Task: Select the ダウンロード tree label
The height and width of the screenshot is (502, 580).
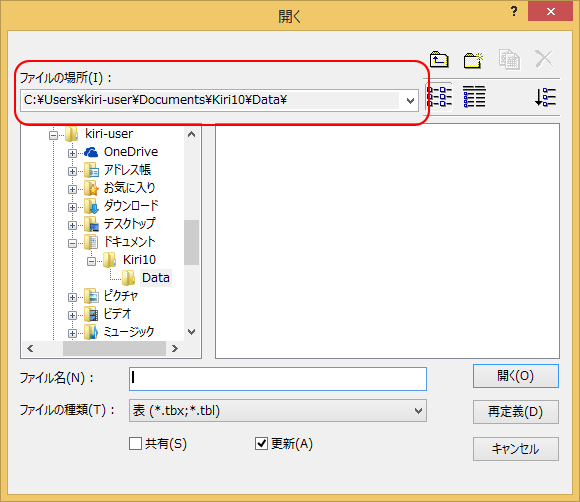Action: point(131,205)
